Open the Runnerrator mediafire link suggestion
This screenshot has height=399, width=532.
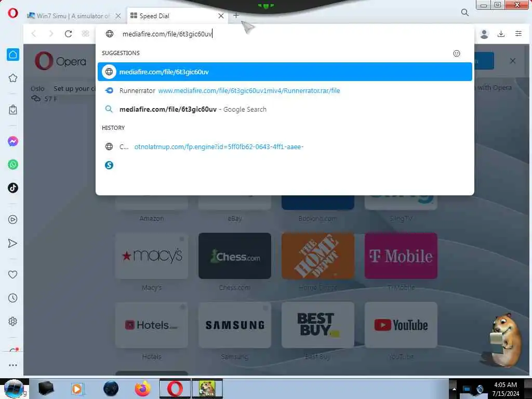pyautogui.click(x=285, y=90)
